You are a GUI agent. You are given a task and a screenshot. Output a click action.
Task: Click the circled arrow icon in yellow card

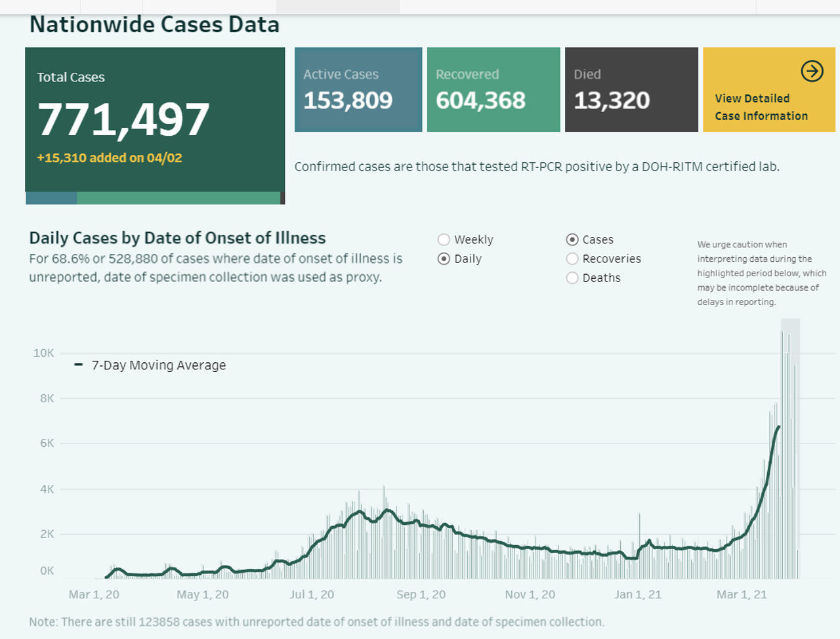(x=812, y=71)
